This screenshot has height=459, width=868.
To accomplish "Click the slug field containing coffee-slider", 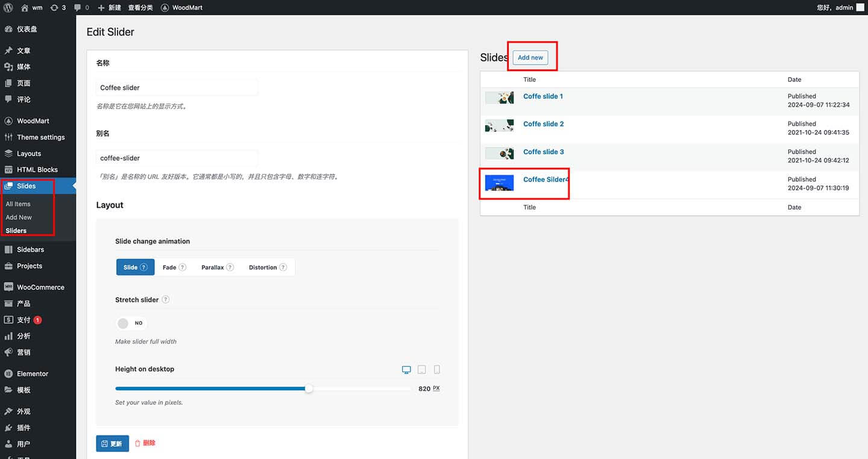I will pyautogui.click(x=177, y=158).
